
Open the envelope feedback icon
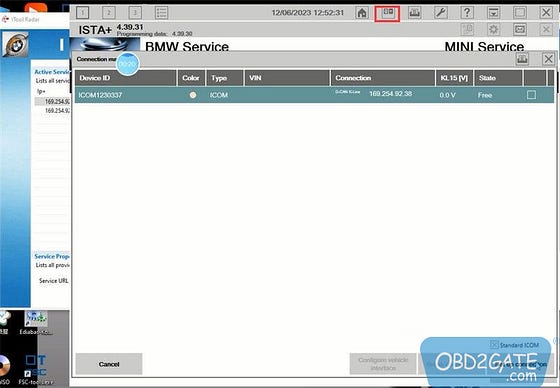coord(520,29)
